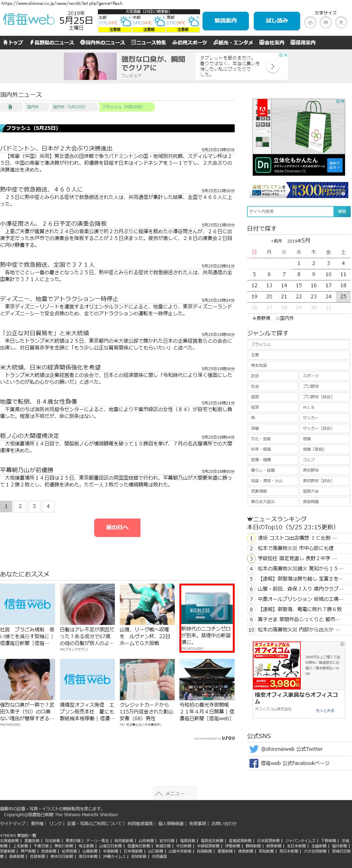The height and width of the screenshot is (868, 352).
Task: Open article 小澤征爾さん、２６日予定の演奏会降板
Action: [x=53, y=223]
